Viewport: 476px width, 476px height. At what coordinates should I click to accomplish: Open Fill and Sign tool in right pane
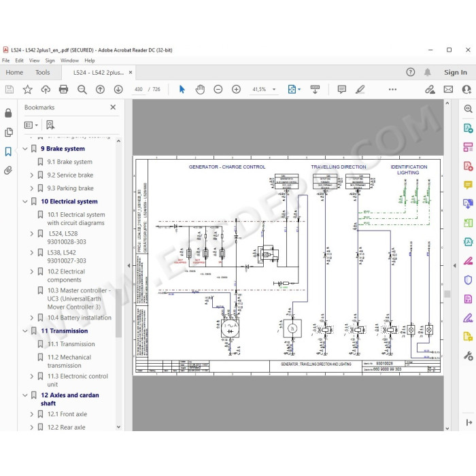tap(468, 318)
